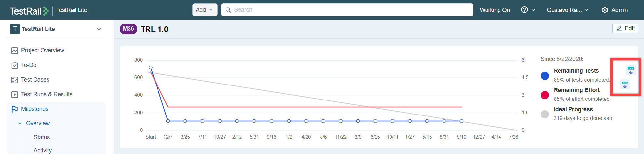Viewport: 644px width, 154px height.
Task: Click the Edit button for milestone
Action: [x=625, y=29]
